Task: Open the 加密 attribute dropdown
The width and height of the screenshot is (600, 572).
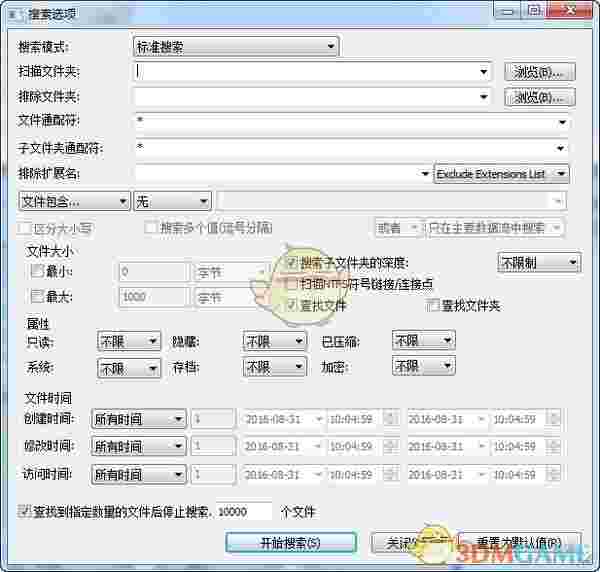Action: tap(424, 366)
